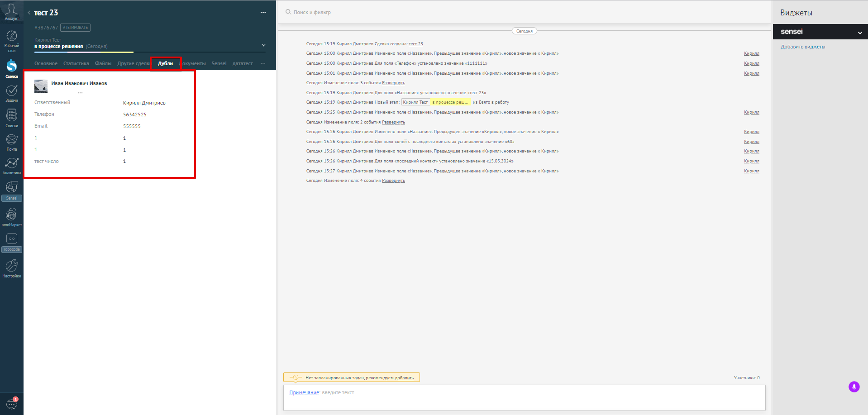868x415 pixels.
Task: Show more tabs via the ellipsis
Action: click(x=263, y=63)
